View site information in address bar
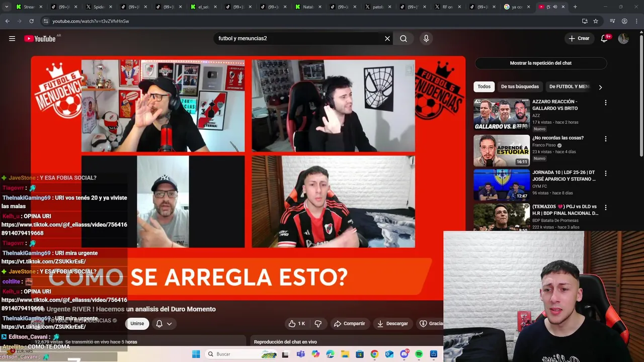The width and height of the screenshot is (644, 362). [46, 21]
